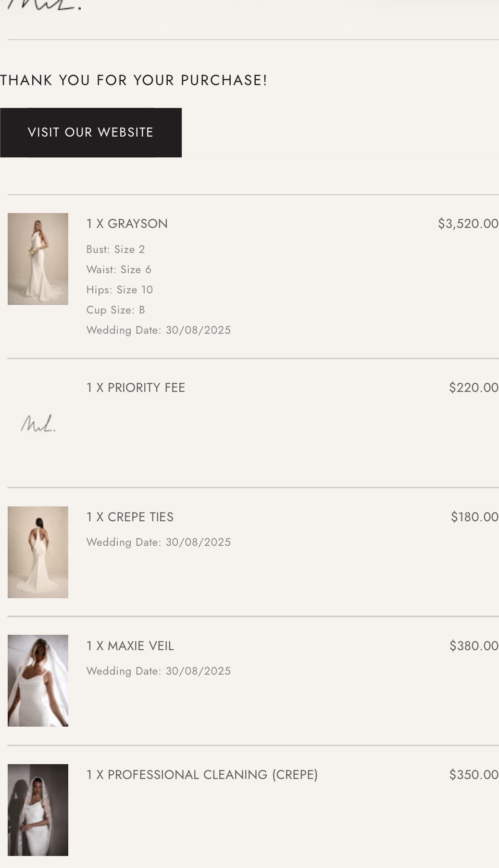Image resolution: width=499 pixels, height=868 pixels.
Task: Click the Cup Size: B detail line
Action: coord(115,310)
